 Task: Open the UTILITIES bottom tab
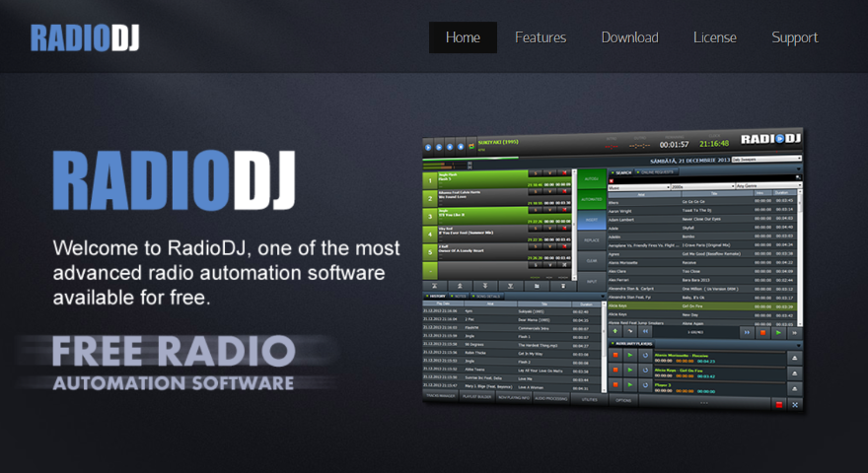pyautogui.click(x=589, y=399)
